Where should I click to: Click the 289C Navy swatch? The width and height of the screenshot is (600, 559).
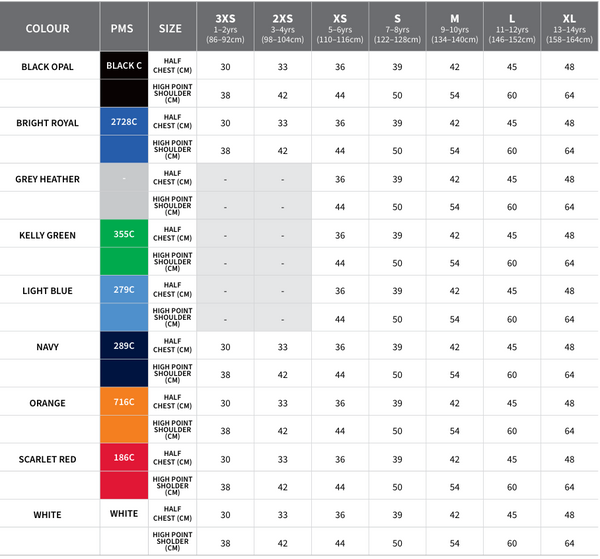pyautogui.click(x=124, y=346)
